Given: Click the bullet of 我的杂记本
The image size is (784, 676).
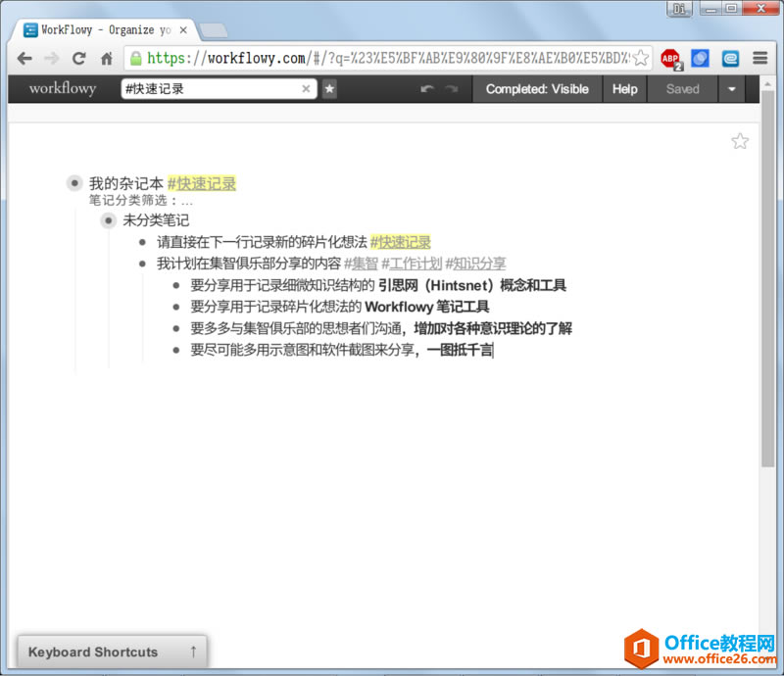Looking at the screenshot, I should click(x=74, y=183).
